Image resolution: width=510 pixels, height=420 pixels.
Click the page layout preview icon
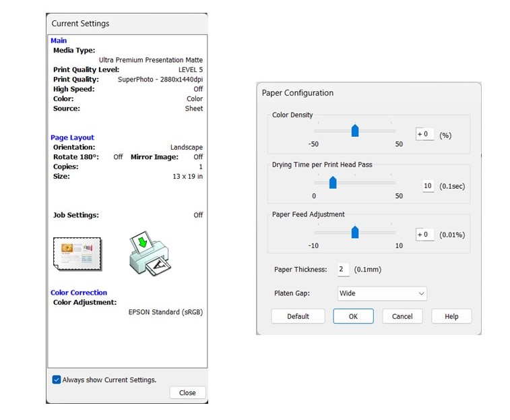click(77, 254)
